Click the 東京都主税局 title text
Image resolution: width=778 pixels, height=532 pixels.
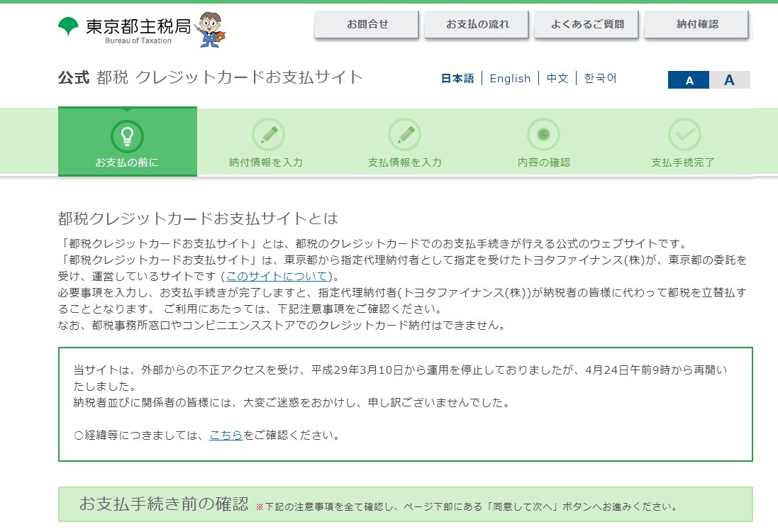click(x=138, y=26)
